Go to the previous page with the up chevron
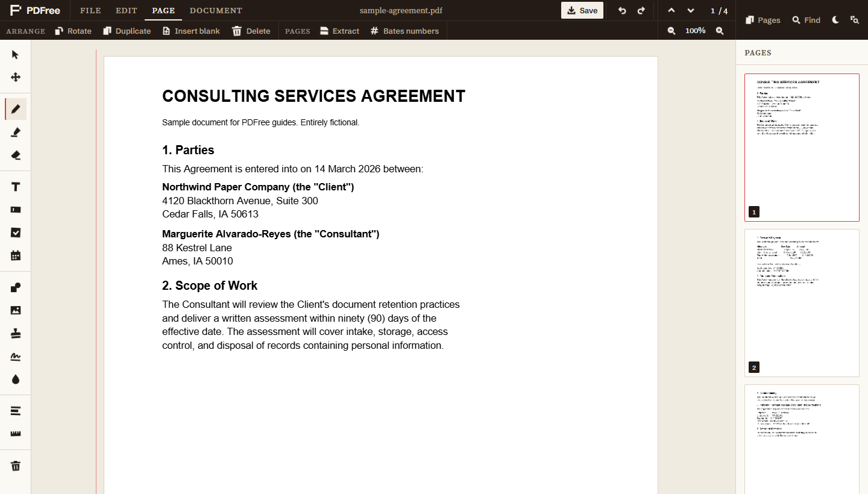 click(x=671, y=11)
